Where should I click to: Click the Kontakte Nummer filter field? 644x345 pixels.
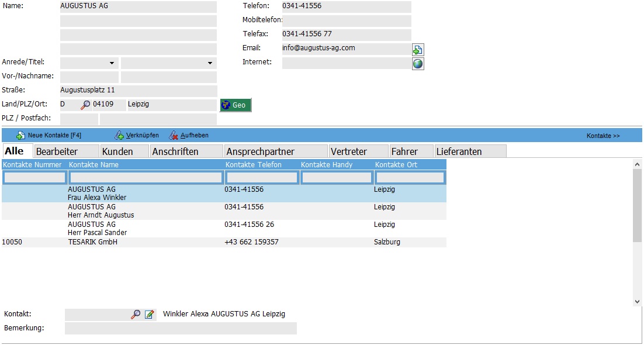(x=34, y=178)
